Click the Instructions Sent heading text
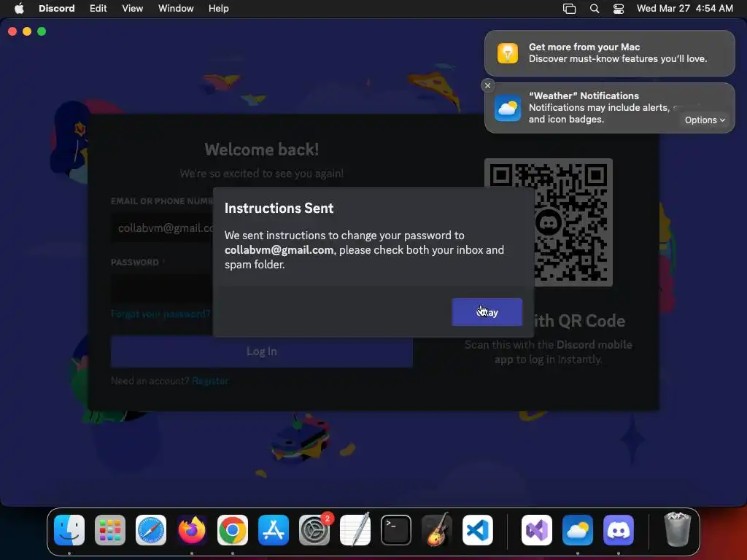Screen dimensions: 747x560 click(279, 208)
